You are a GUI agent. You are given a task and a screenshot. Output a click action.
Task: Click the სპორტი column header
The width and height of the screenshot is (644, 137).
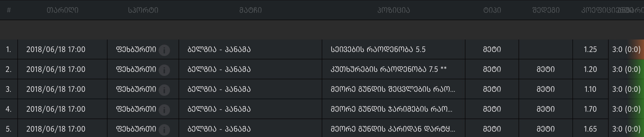(143, 10)
